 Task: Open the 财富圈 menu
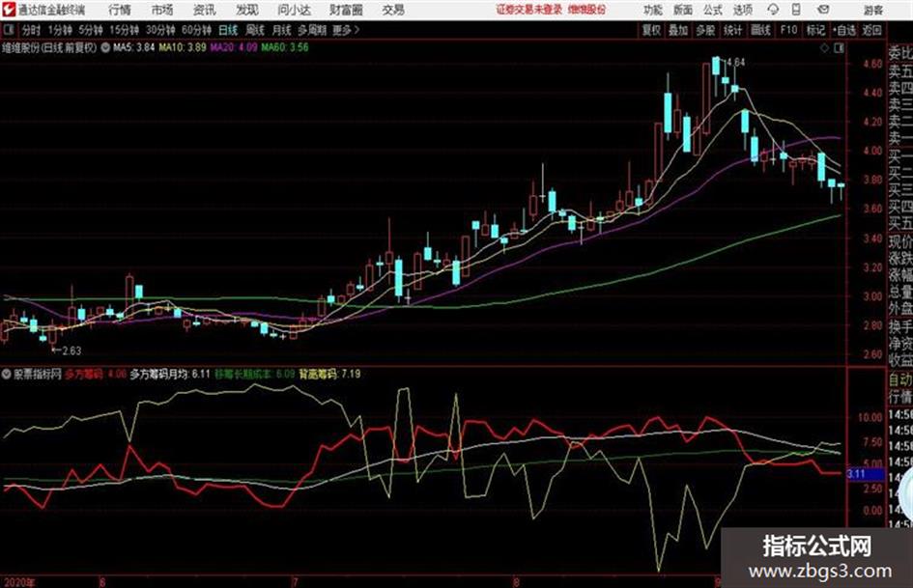click(x=346, y=10)
